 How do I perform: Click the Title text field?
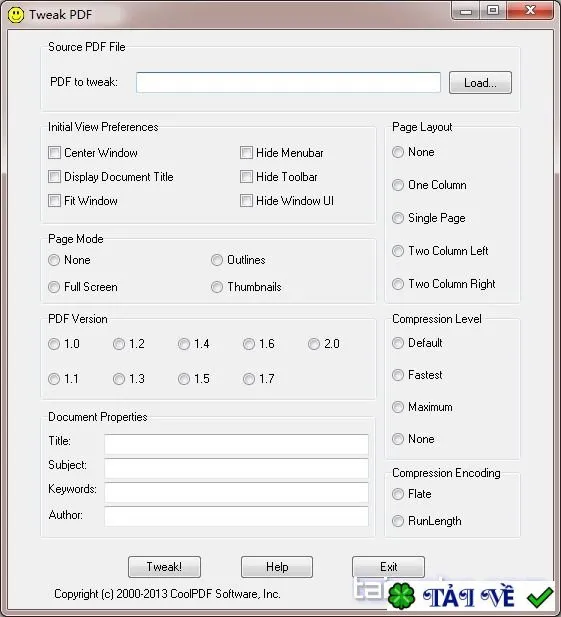point(236,444)
